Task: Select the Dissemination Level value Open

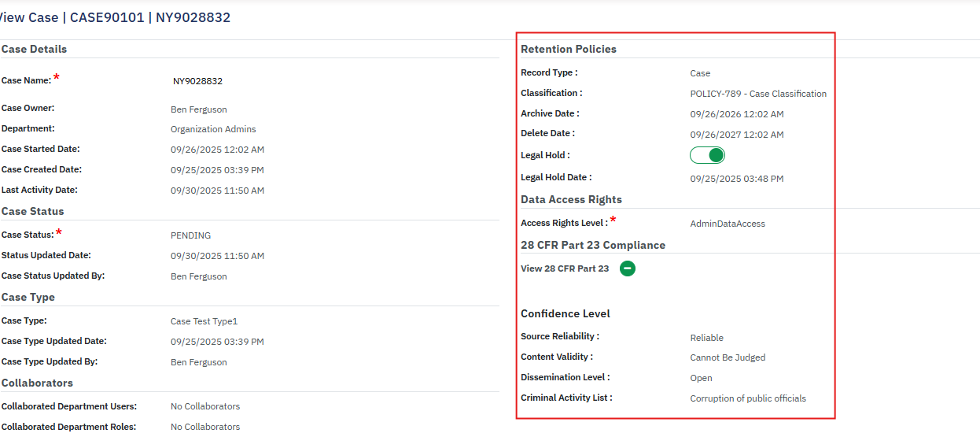Action: pyautogui.click(x=701, y=378)
